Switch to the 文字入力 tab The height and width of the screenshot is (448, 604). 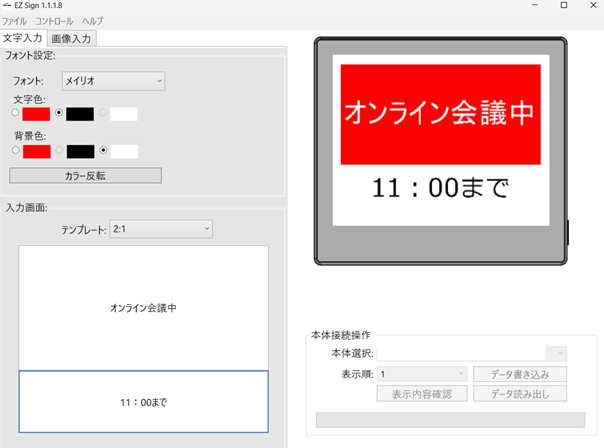[23, 38]
